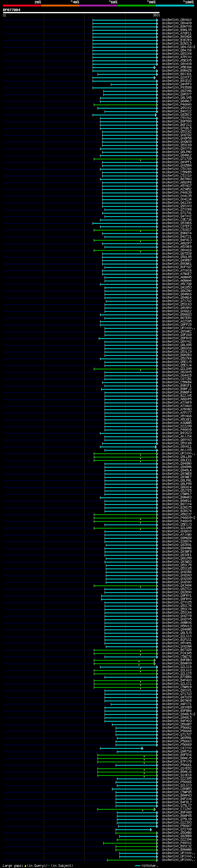Select label UniRef100_P46640
The image size is (197, 868).
177,105
